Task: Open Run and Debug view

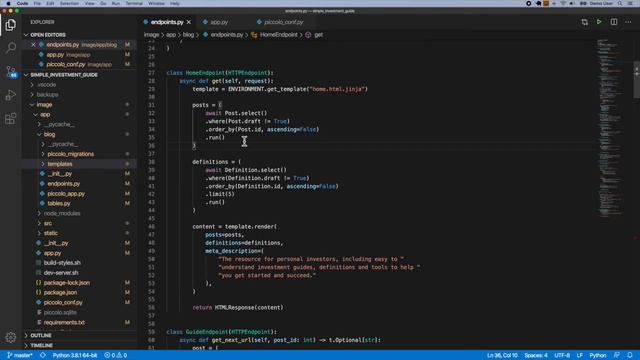Action: (11, 95)
